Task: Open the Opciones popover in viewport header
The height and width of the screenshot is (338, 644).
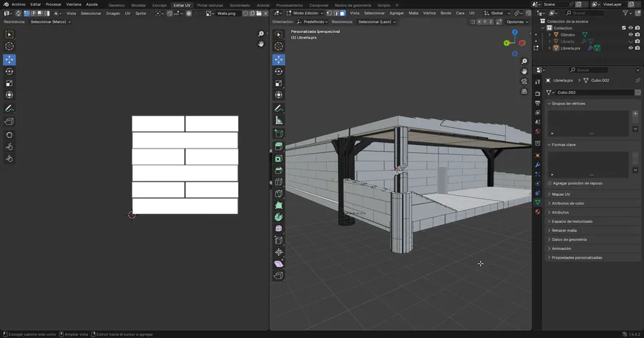Action: point(517,21)
